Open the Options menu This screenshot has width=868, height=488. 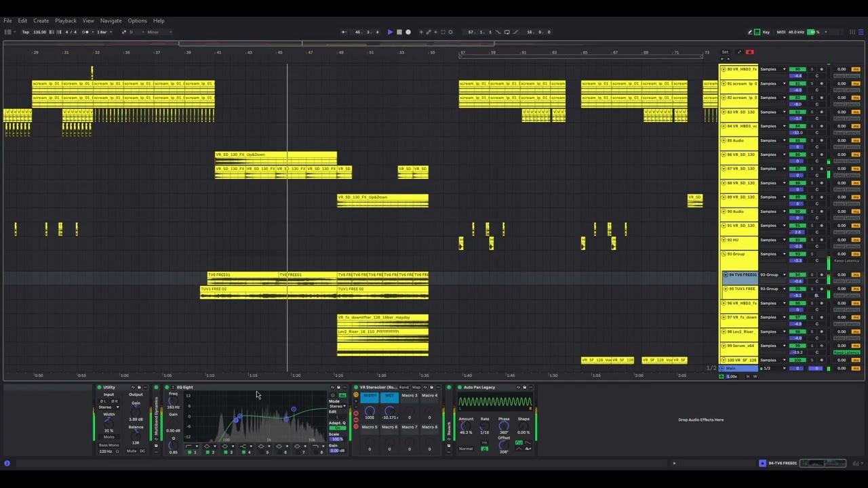click(x=137, y=21)
